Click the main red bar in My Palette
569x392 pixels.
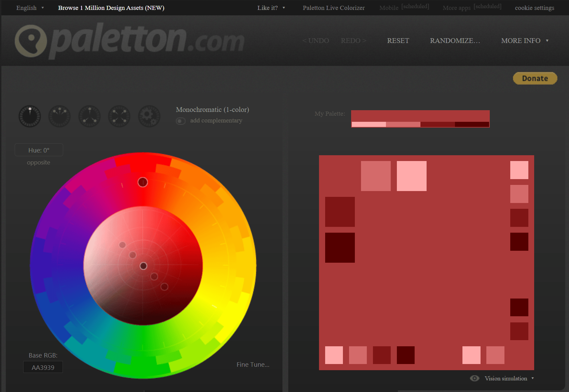[x=420, y=116]
